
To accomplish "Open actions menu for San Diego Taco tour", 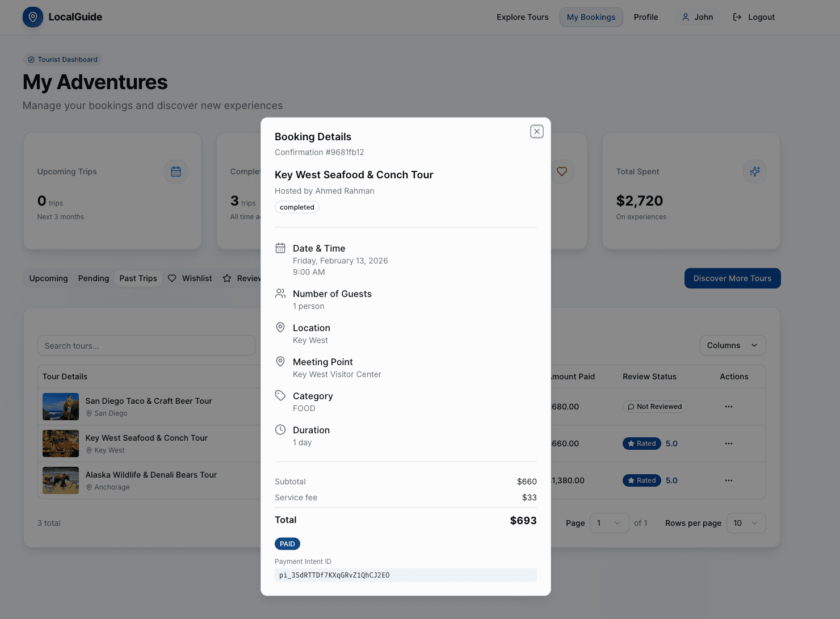I will [x=728, y=407].
